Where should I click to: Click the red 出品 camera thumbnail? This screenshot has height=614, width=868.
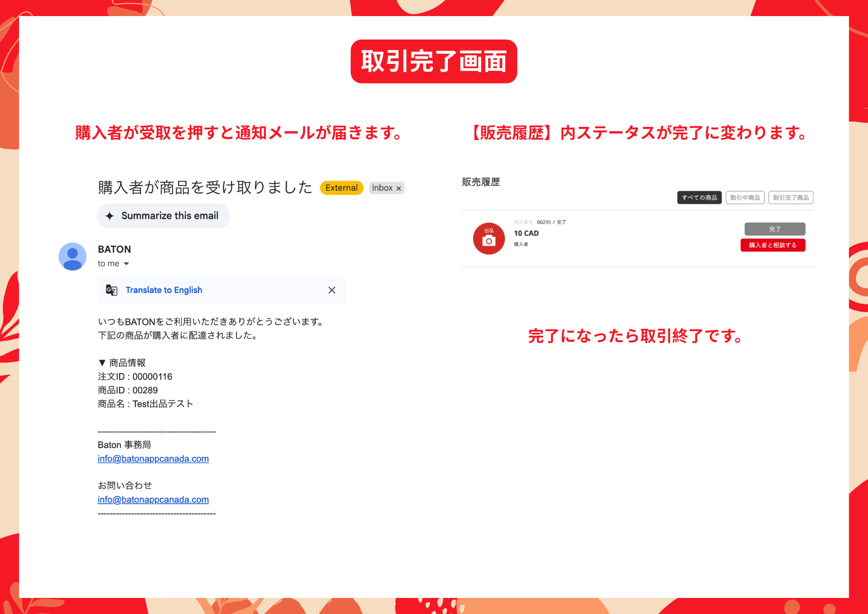[489, 238]
